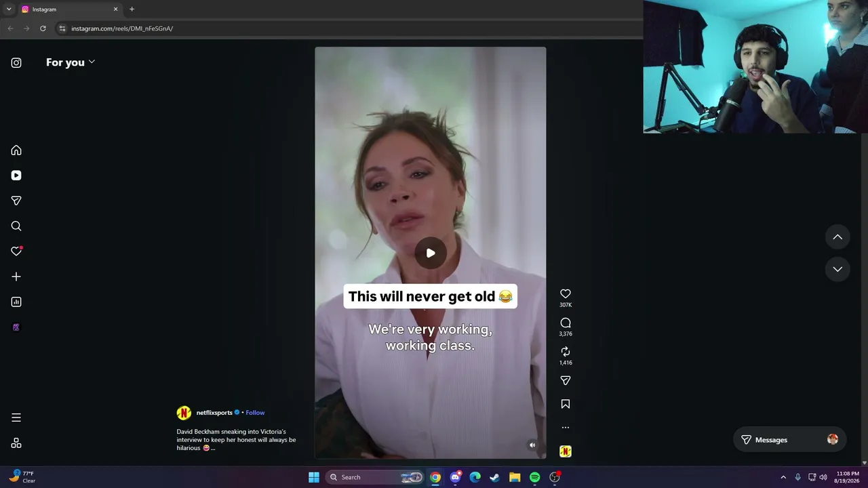Select the Instagram browser tab
The height and width of the screenshot is (488, 868).
pyautogui.click(x=70, y=9)
